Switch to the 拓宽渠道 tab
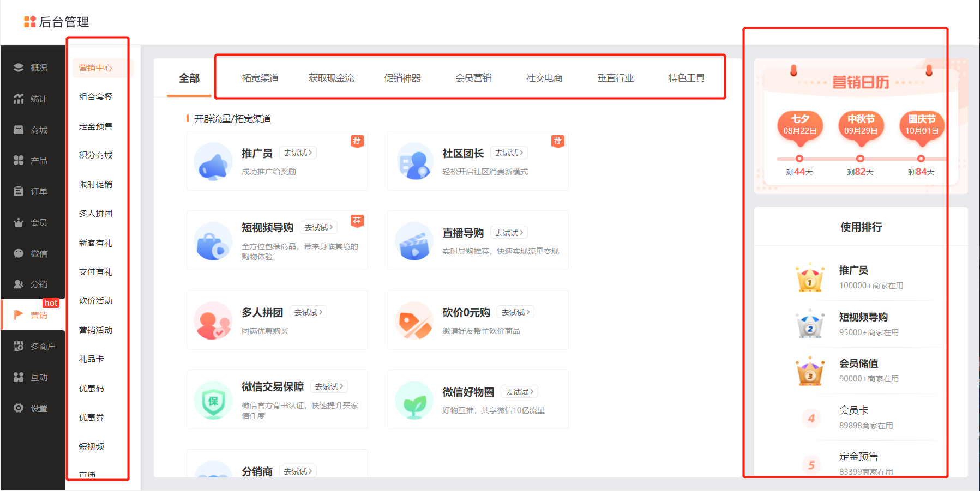Viewport: 980px width, 491px height. click(x=260, y=78)
